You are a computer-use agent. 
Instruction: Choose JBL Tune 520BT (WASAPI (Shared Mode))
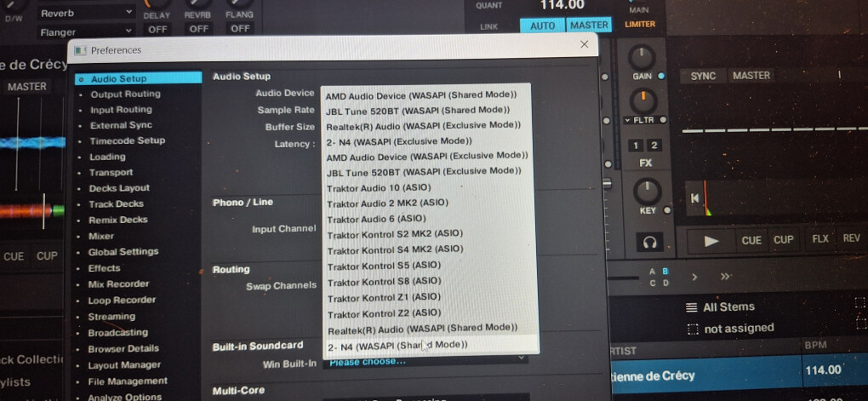coord(417,110)
